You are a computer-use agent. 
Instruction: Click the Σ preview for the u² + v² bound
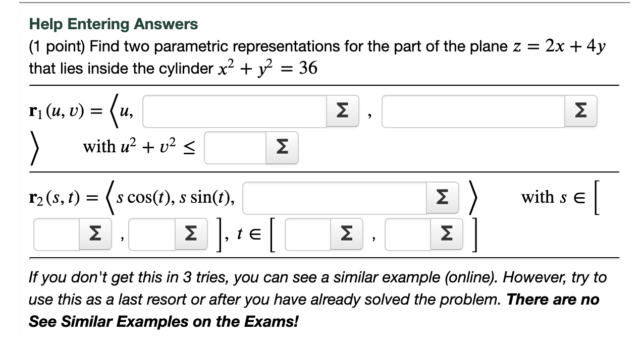283,147
